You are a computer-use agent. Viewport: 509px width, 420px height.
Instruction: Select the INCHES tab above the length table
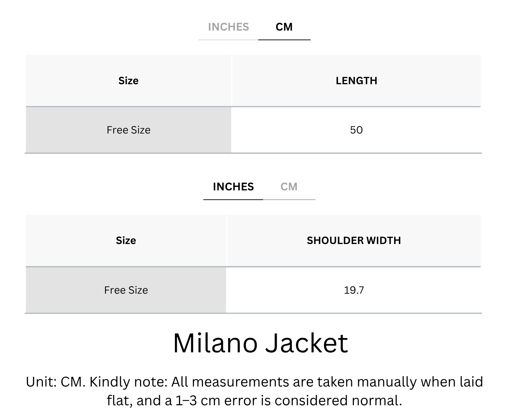[x=228, y=27]
